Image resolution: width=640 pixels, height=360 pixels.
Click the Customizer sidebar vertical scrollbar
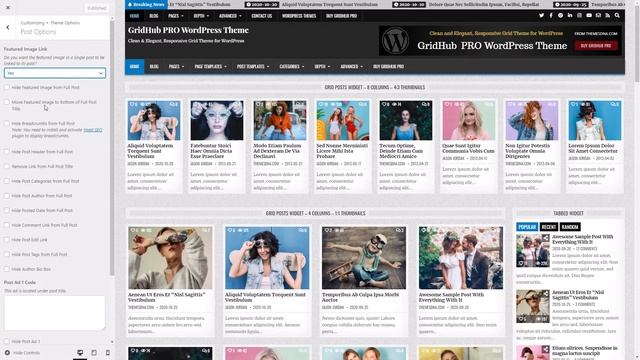(x=112, y=147)
